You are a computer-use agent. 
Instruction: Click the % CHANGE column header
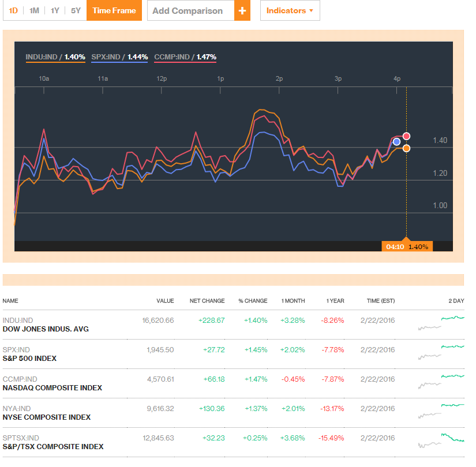[x=253, y=301]
